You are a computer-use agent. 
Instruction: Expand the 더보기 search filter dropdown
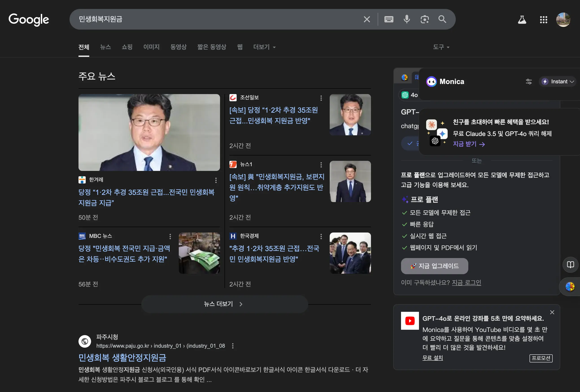pyautogui.click(x=264, y=47)
